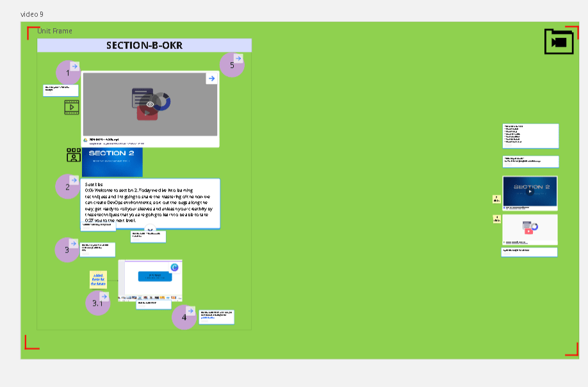Select the SECTION-B-OKR title bar
Image resolution: width=588 pixels, height=387 pixels.
click(144, 45)
